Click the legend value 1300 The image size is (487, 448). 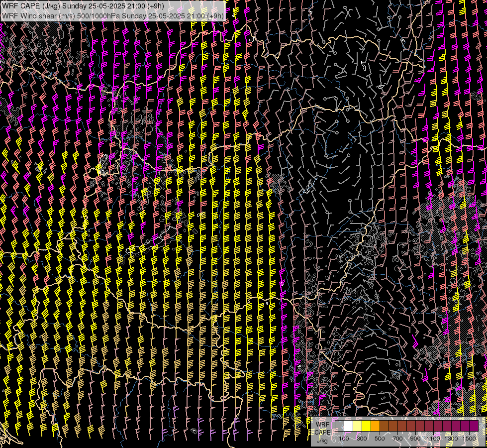[x=451, y=439]
